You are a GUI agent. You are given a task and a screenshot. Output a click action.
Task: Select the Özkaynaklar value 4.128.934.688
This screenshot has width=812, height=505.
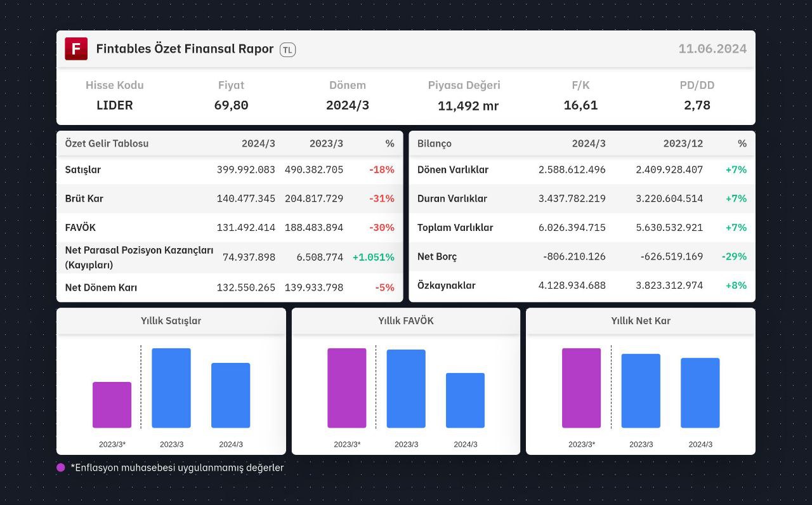[572, 285]
